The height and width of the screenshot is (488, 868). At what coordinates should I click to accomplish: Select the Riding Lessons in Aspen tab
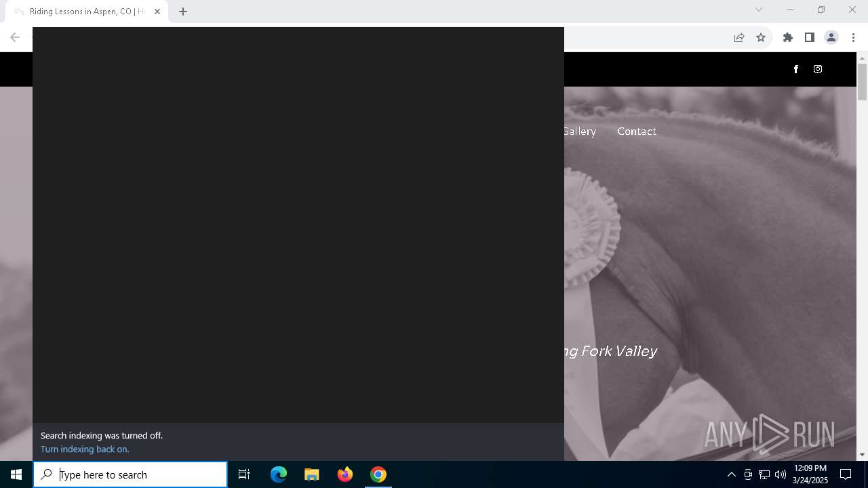pos(87,12)
